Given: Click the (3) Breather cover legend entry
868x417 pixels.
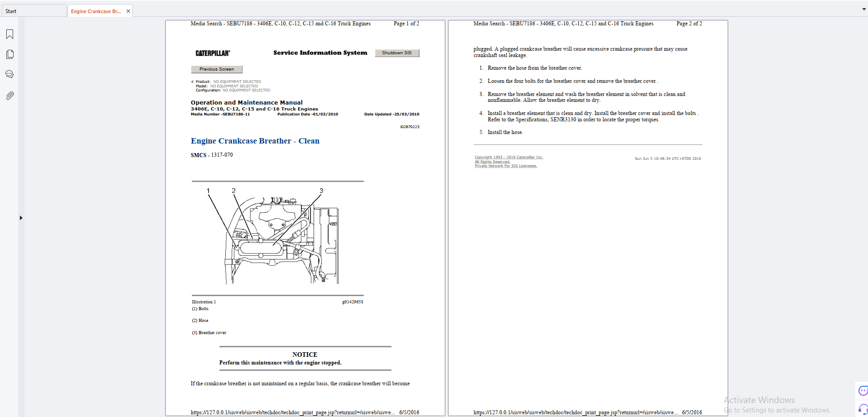Looking at the screenshot, I should pyautogui.click(x=209, y=333).
